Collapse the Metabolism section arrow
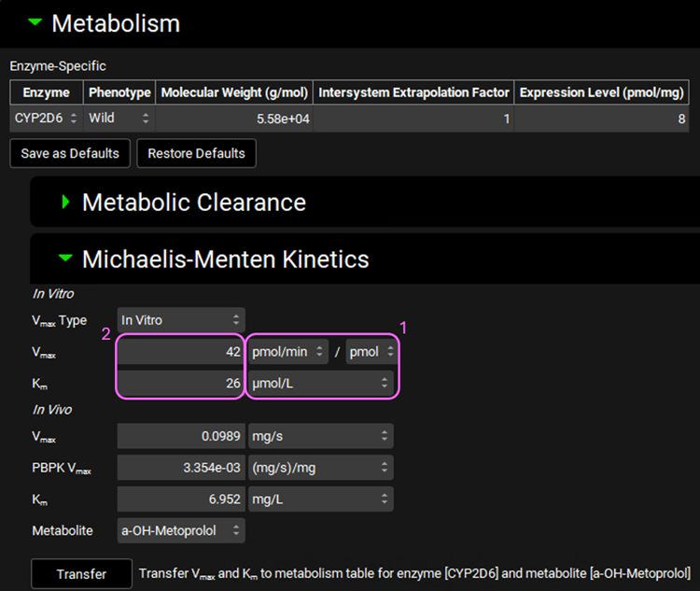700x591 pixels. pos(35,23)
